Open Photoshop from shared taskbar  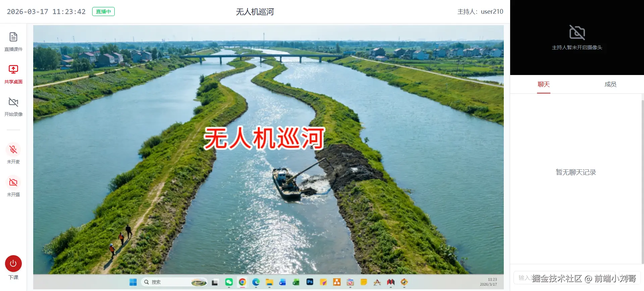(x=310, y=282)
